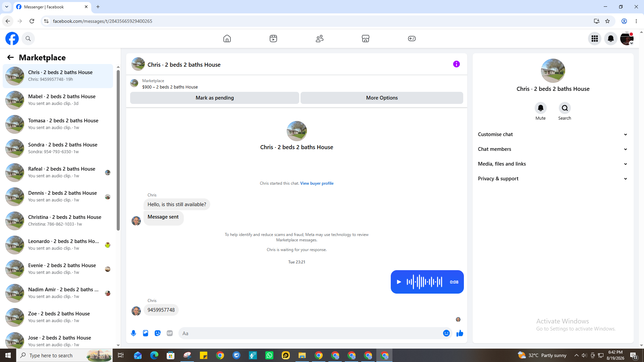Play the 0:08 audio clip
The width and height of the screenshot is (644, 362).
[399, 282]
